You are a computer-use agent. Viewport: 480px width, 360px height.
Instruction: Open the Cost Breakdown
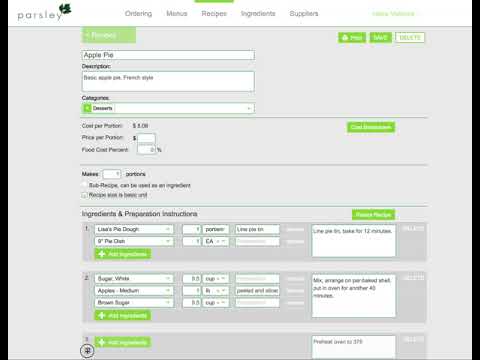tap(371, 127)
